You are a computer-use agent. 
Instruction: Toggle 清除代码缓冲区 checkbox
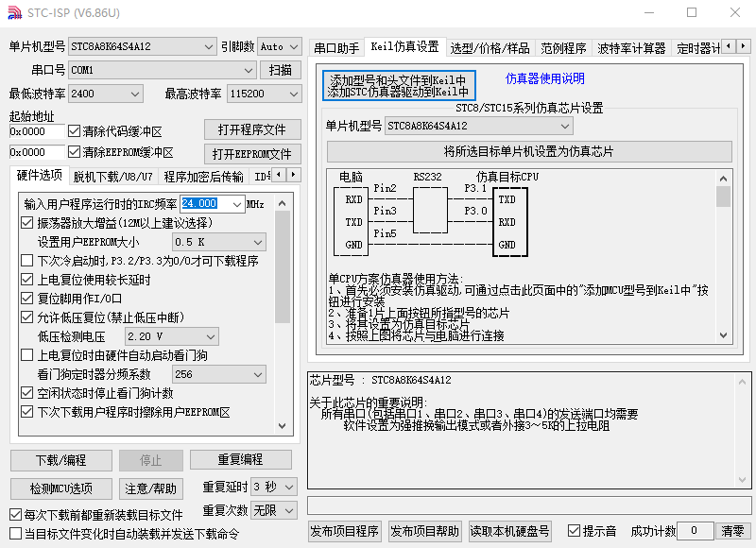[74, 130]
